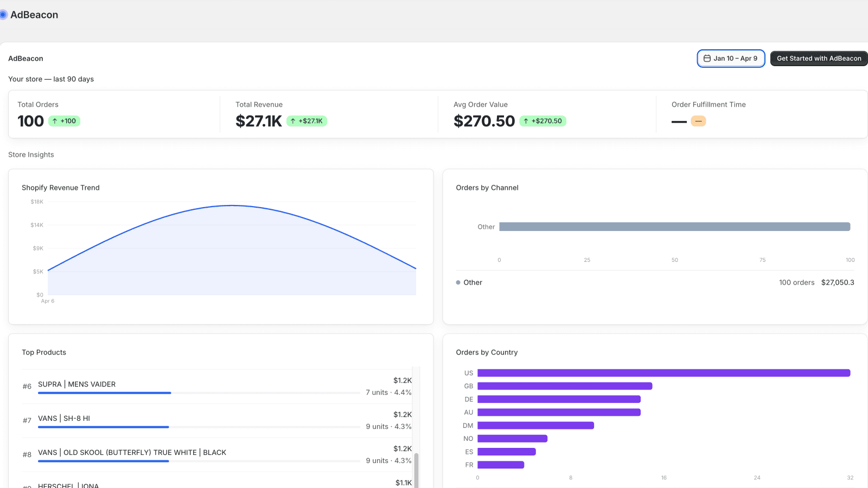Click the Other legend dot
This screenshot has width=868, height=488.
click(458, 282)
